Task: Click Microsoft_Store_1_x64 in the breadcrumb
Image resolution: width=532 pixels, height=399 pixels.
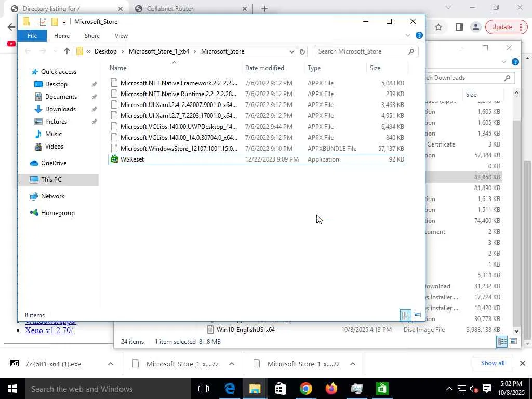Action: [159, 51]
